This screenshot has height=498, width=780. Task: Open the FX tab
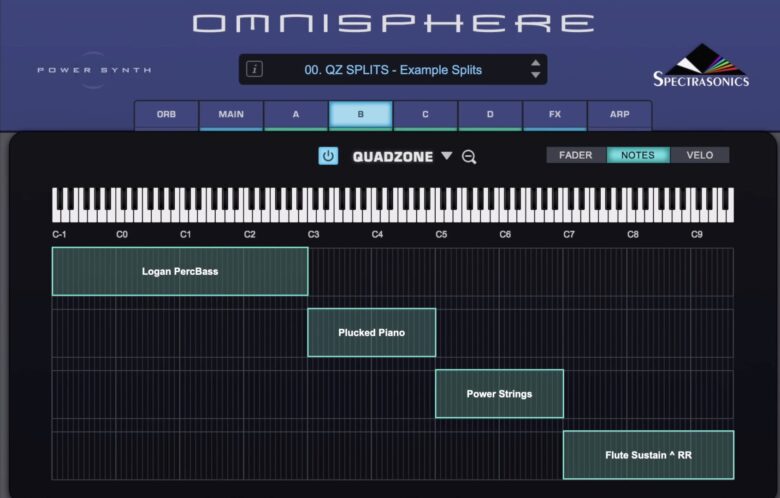pyautogui.click(x=554, y=114)
